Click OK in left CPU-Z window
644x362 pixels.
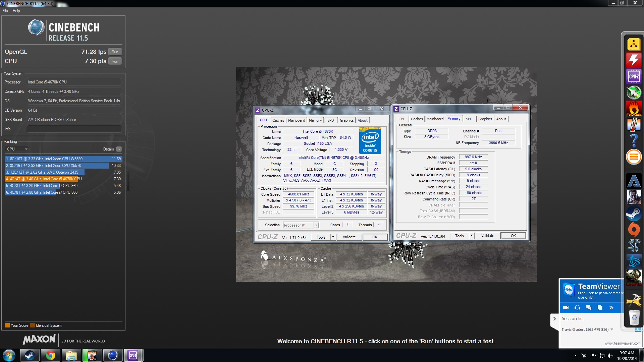(x=375, y=237)
